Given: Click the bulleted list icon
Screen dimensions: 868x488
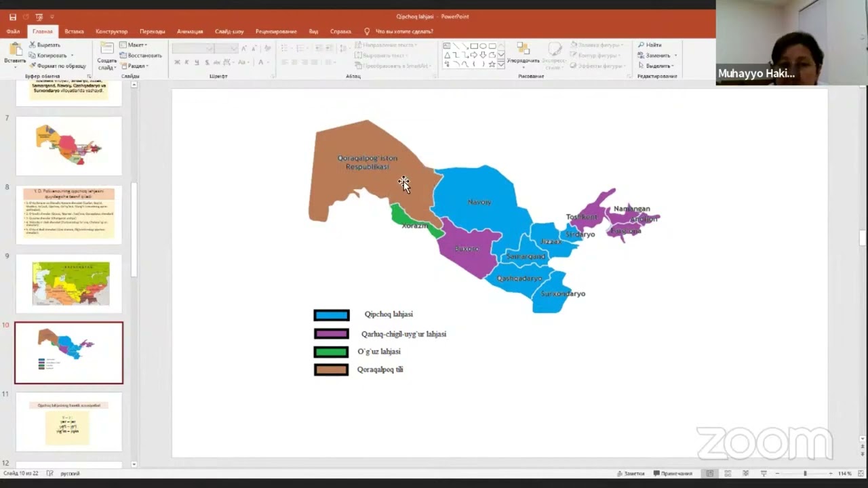Looking at the screenshot, I should pos(285,48).
